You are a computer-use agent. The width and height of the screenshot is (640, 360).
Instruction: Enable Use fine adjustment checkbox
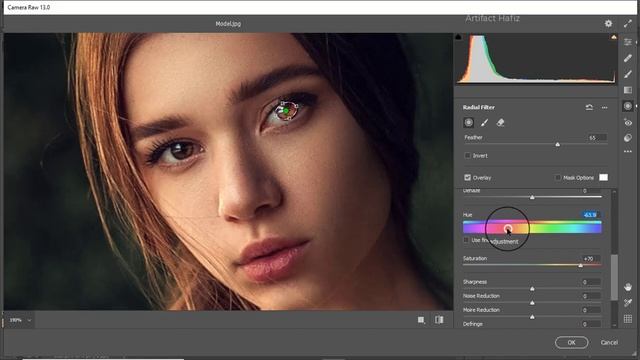(466, 240)
